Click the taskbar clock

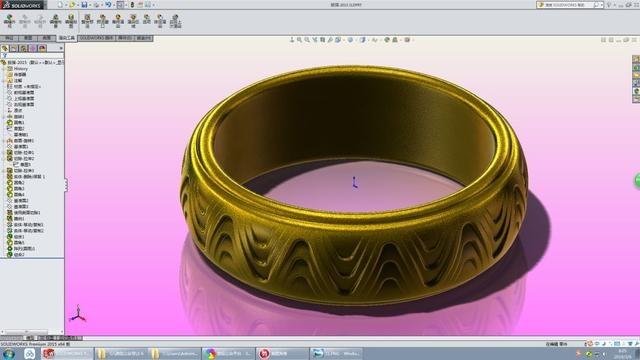[622, 353]
